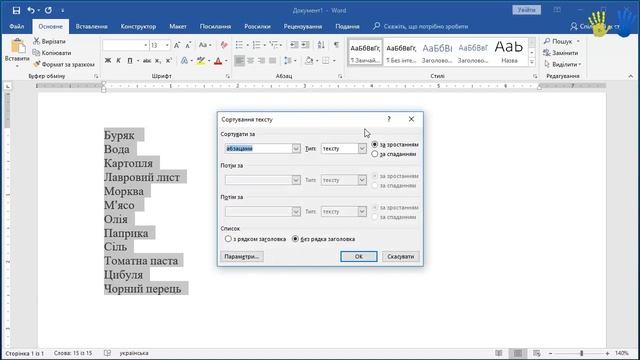Save the document with the floppy disk icon

coord(16,10)
